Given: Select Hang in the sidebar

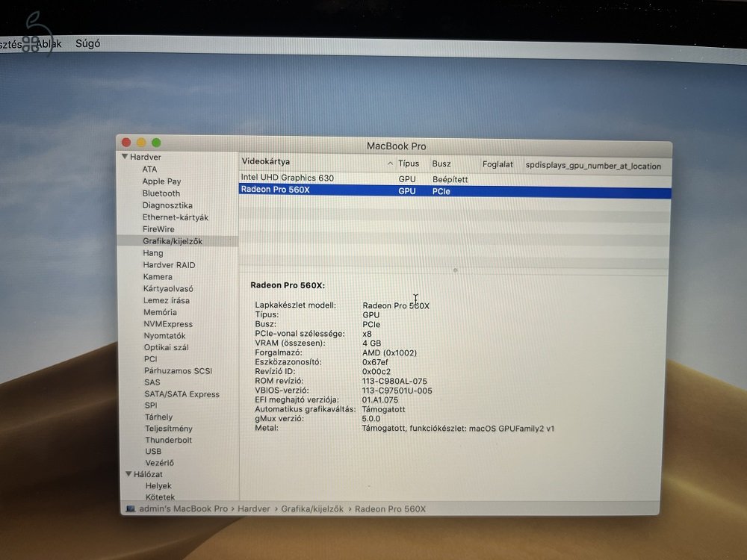Looking at the screenshot, I should (153, 253).
